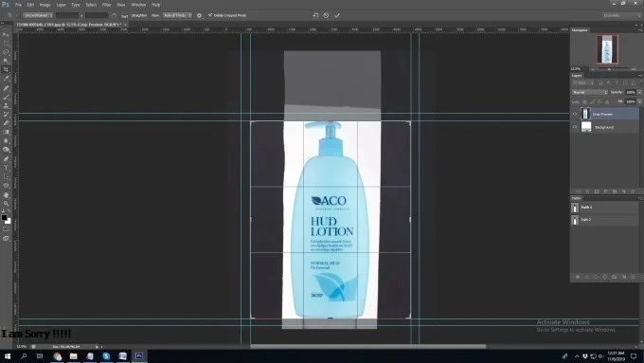Select the History Brush tool
644x363 pixels.
[x=6, y=115]
